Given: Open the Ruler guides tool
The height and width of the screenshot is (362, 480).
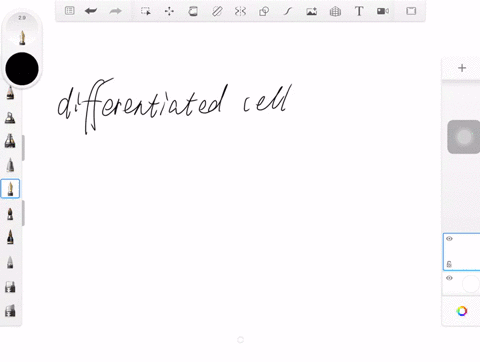Looking at the screenshot, I should (217, 11).
